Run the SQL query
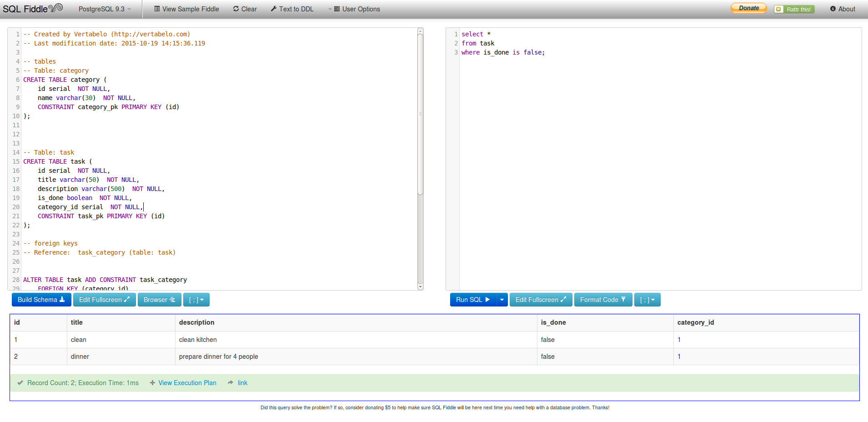Image resolution: width=868 pixels, height=422 pixels. [x=473, y=300]
